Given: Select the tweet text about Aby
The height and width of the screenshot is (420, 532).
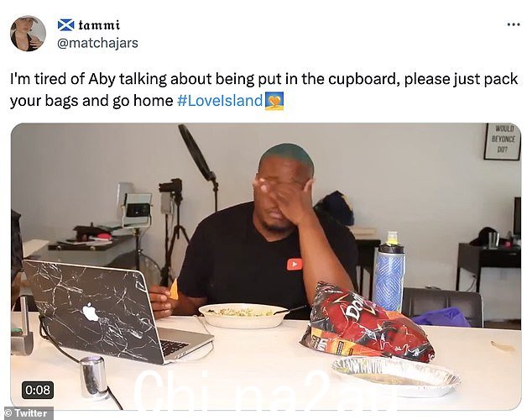Looking at the screenshot, I should pos(264,90).
